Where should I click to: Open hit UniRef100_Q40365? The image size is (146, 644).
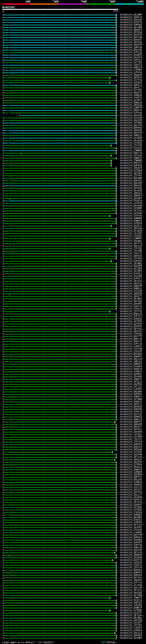131,593
